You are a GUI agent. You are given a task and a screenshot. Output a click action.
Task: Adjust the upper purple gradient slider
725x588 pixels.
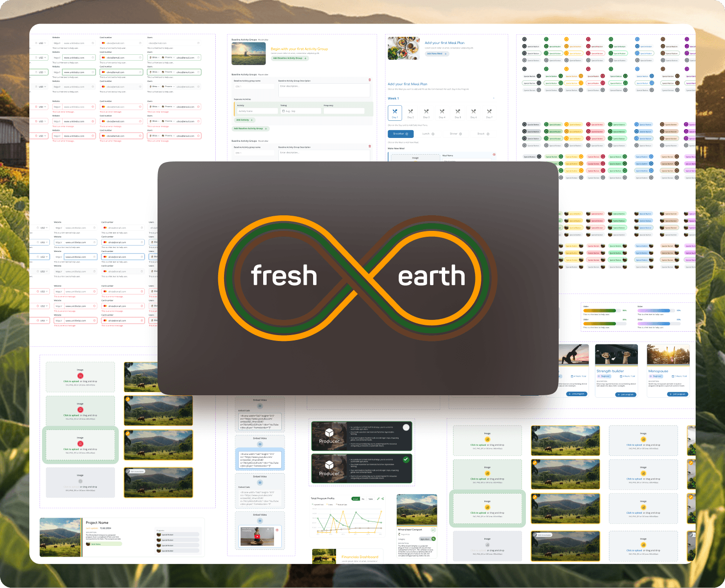[656, 310]
